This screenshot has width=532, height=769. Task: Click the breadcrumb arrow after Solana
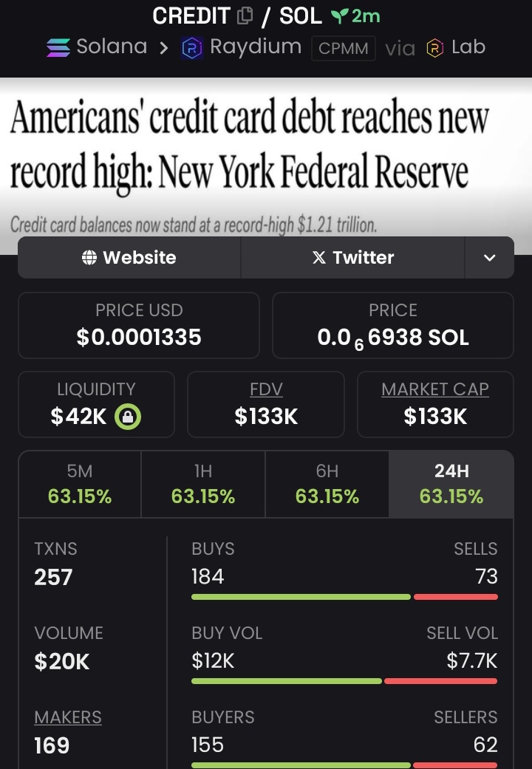(x=163, y=48)
